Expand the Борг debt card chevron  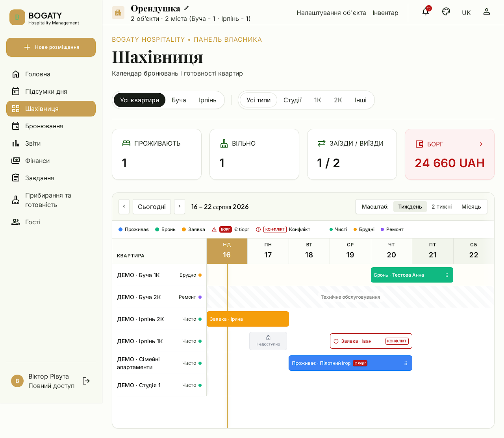tap(481, 144)
